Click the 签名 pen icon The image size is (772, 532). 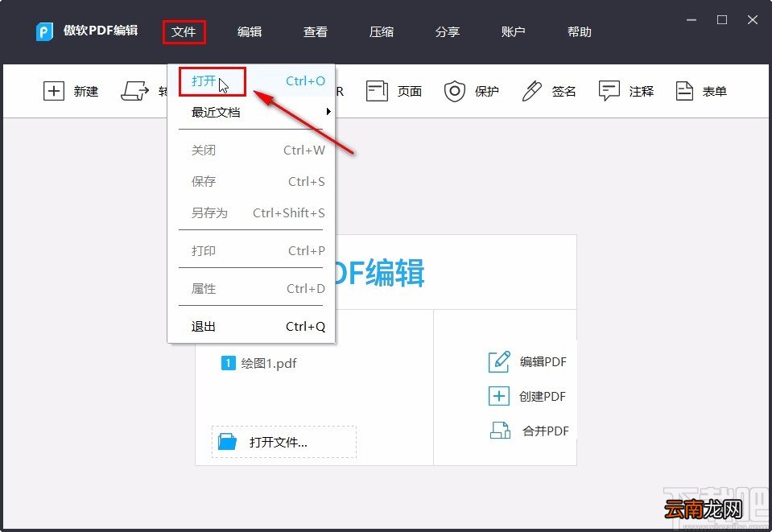click(532, 91)
